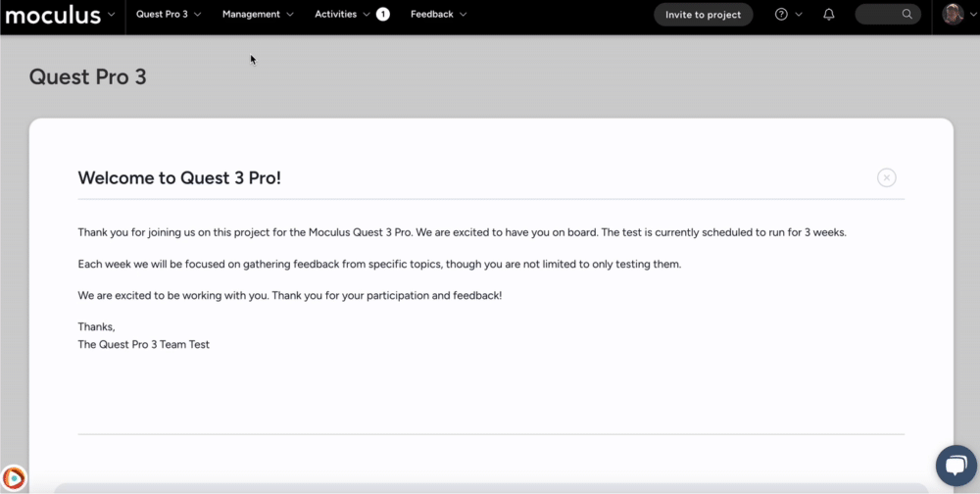Image resolution: width=980 pixels, height=494 pixels.
Task: Click the Welcome to Quest 3 Pro title
Action: click(x=179, y=177)
